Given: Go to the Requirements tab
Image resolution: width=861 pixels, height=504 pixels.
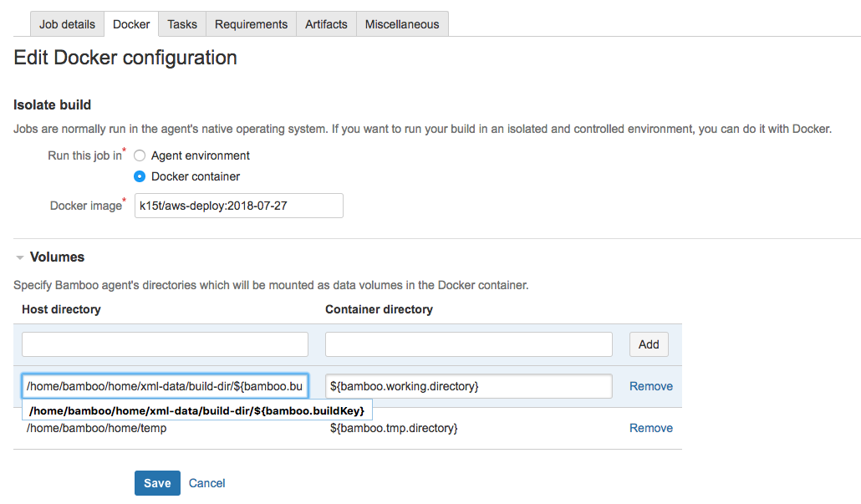Looking at the screenshot, I should click(251, 24).
